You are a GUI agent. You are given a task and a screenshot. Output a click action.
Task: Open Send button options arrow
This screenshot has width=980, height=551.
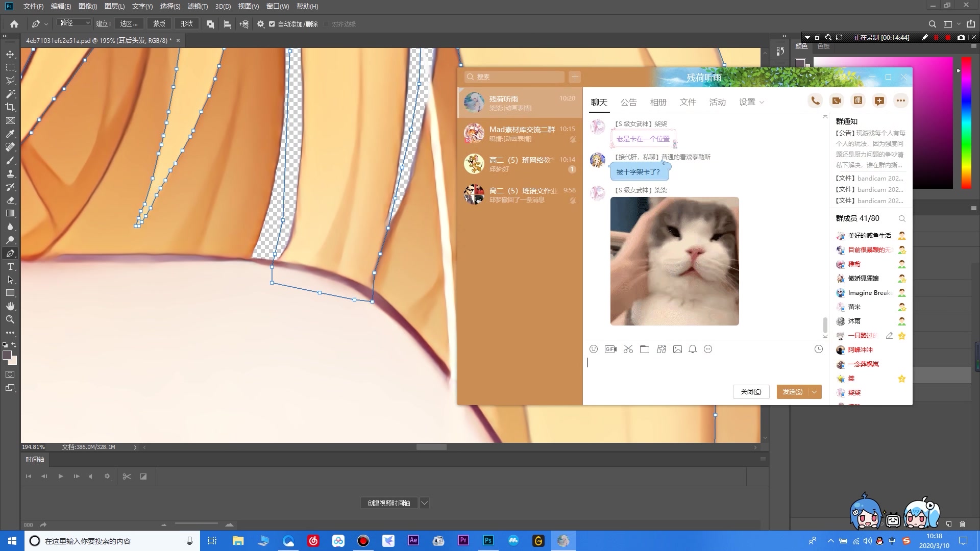coord(815,391)
